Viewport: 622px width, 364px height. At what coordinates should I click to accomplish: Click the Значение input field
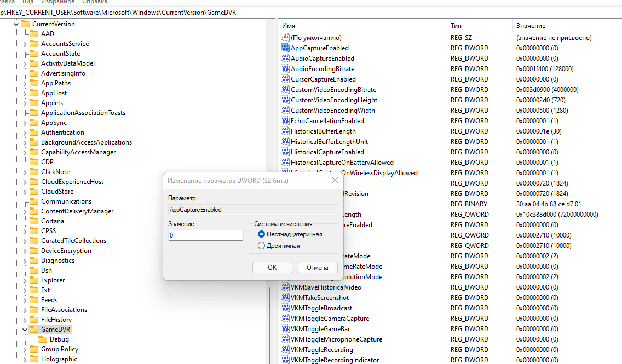click(205, 235)
